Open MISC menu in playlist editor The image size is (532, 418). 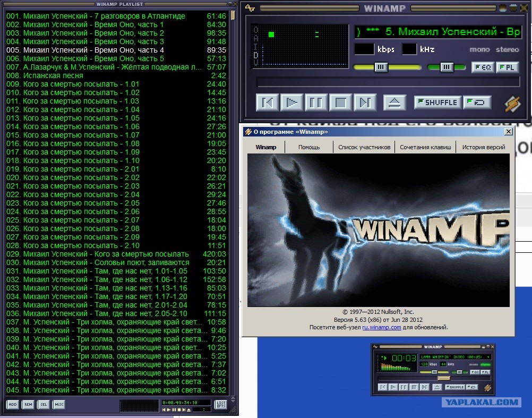tap(59, 404)
